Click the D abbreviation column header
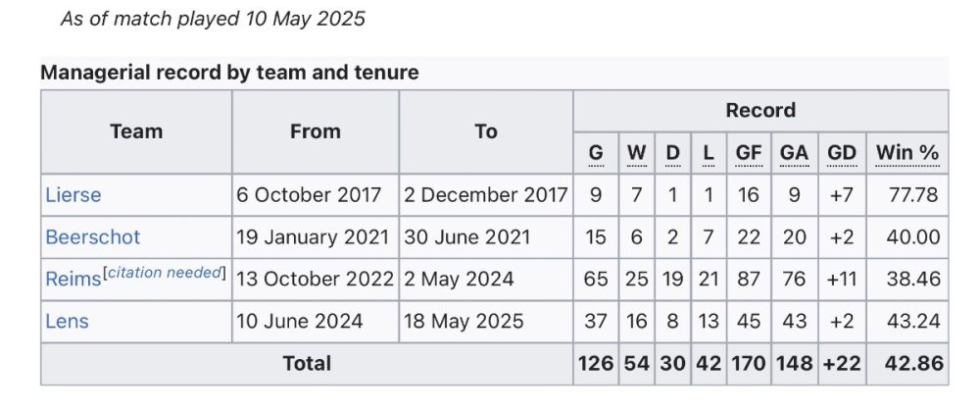This screenshot has width=980, height=413. pyautogui.click(x=672, y=153)
